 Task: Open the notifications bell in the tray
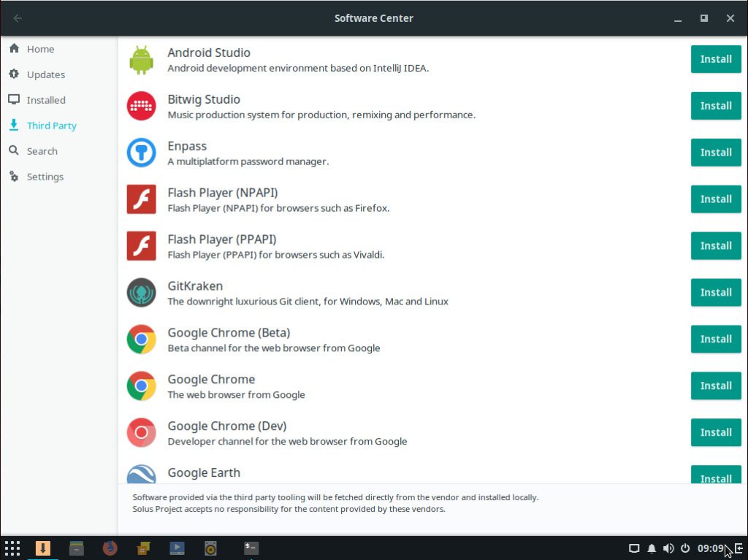tap(652, 548)
